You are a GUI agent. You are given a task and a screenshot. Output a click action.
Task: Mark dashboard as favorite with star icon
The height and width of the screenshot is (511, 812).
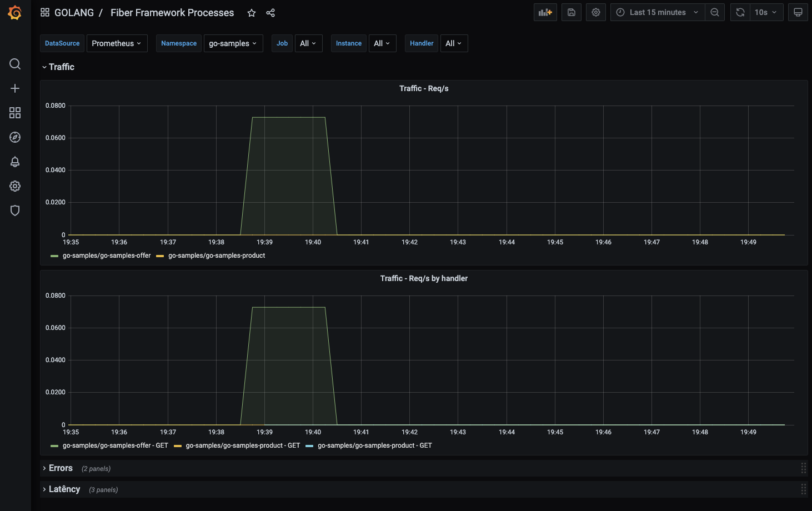[252, 13]
